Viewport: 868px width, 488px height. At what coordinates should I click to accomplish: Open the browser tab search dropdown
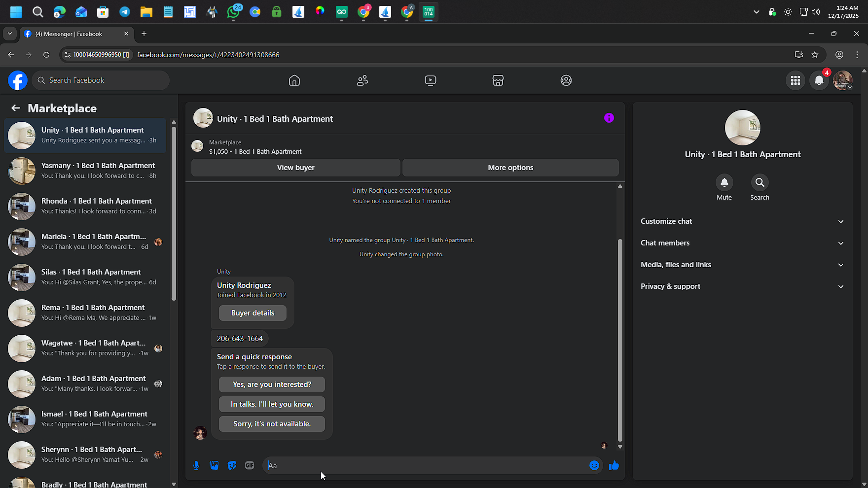click(10, 34)
